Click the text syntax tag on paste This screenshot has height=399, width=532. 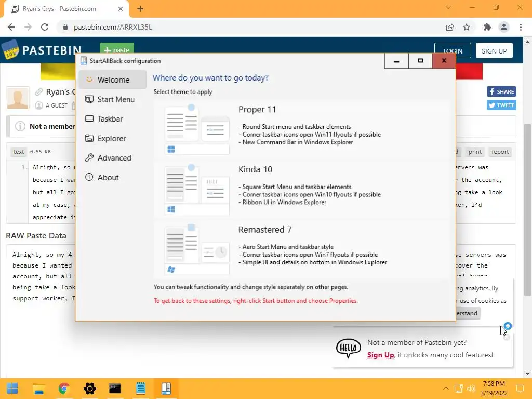point(19,152)
